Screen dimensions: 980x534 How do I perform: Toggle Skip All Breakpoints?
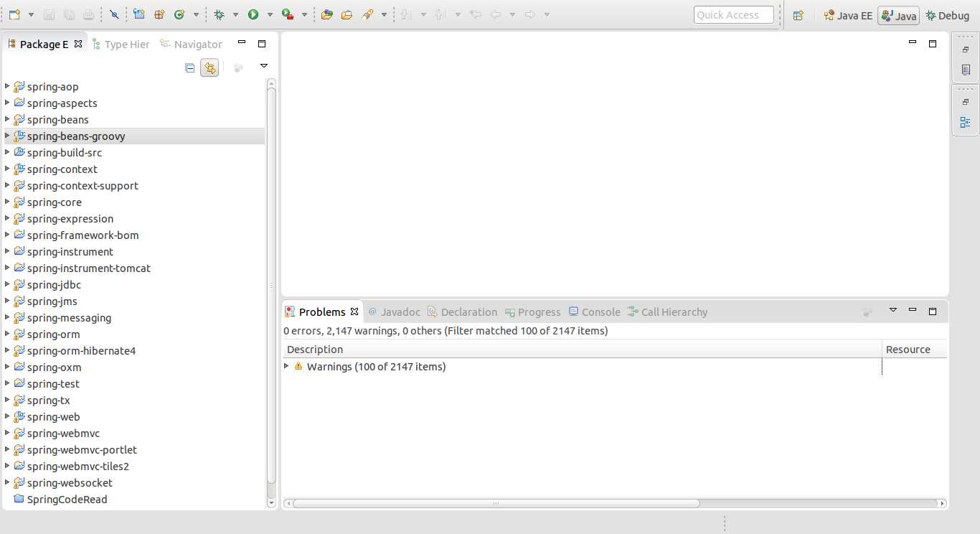pyautogui.click(x=114, y=14)
